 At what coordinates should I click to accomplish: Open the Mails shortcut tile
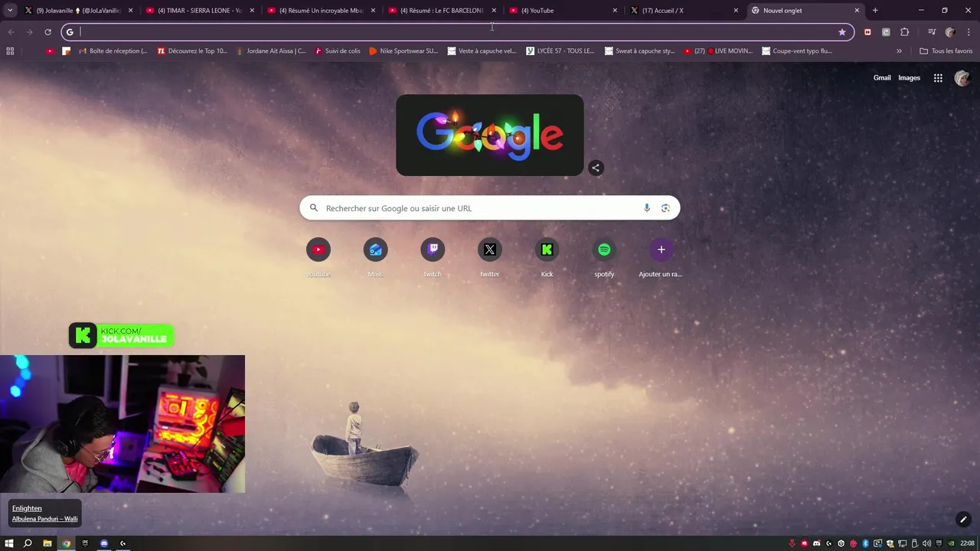point(375,258)
